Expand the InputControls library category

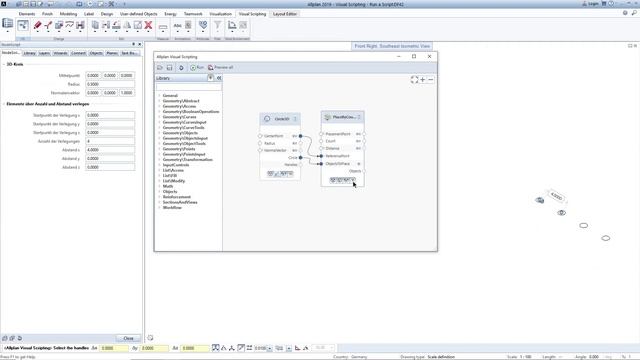(x=159, y=165)
